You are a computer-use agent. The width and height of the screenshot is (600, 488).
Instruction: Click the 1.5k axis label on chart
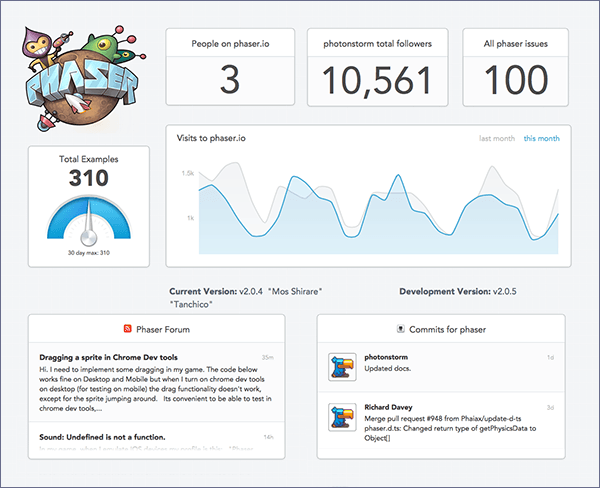(x=188, y=173)
